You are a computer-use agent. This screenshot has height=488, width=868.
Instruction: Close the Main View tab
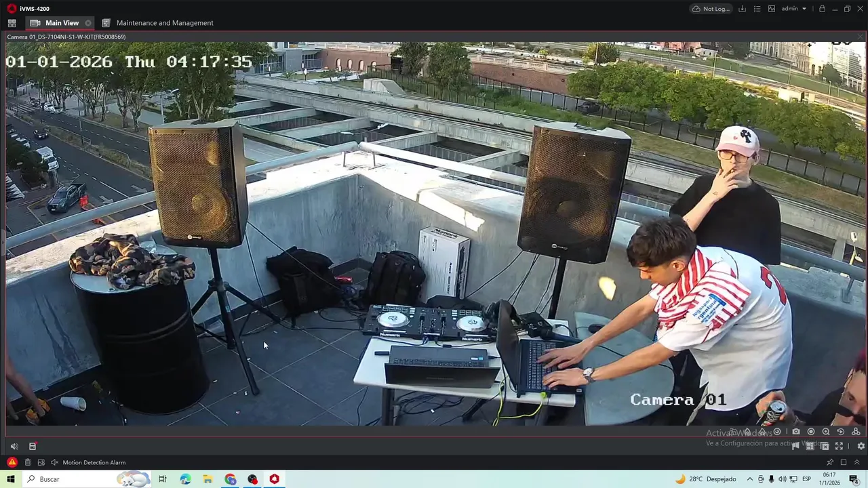point(88,23)
